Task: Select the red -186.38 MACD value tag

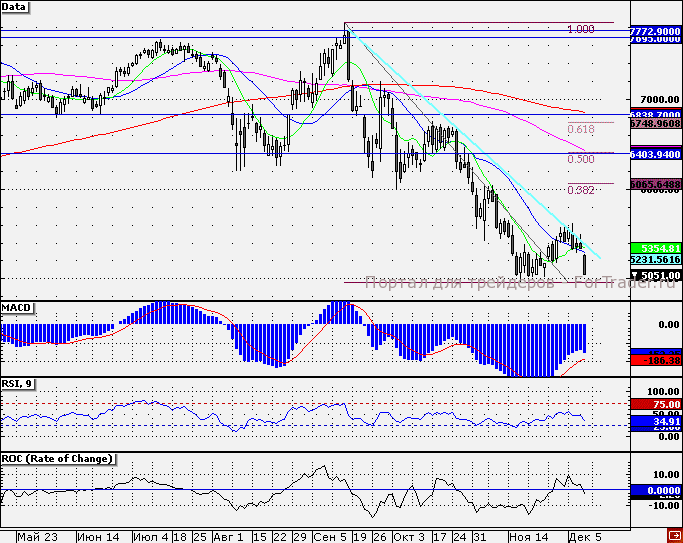Action: point(655,359)
